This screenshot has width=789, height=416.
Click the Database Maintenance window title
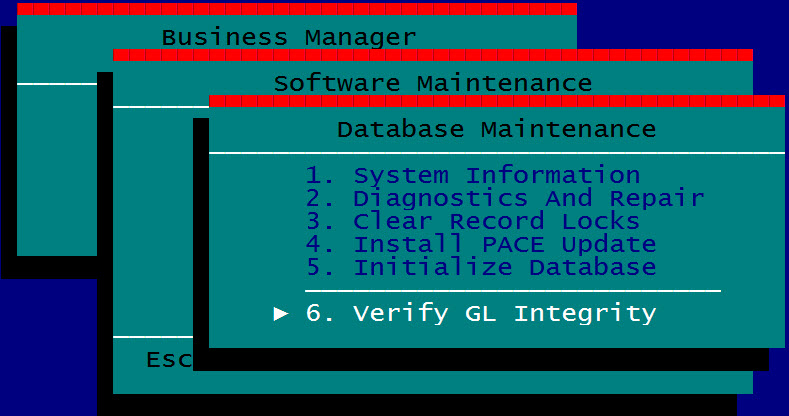(x=496, y=130)
